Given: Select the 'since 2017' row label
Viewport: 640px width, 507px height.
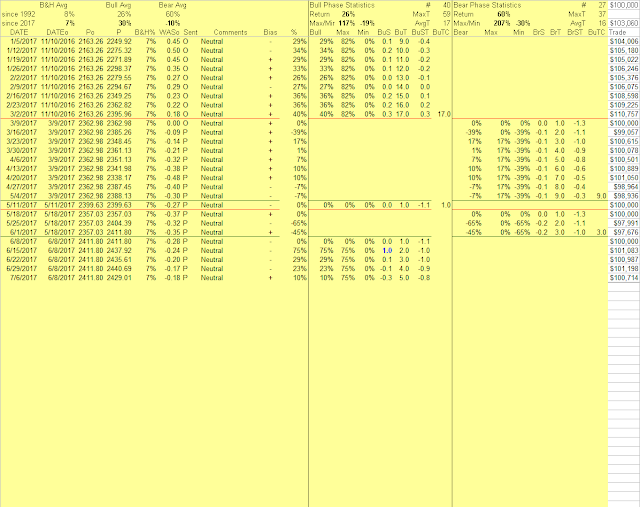Looking at the screenshot, I should 19,23.
